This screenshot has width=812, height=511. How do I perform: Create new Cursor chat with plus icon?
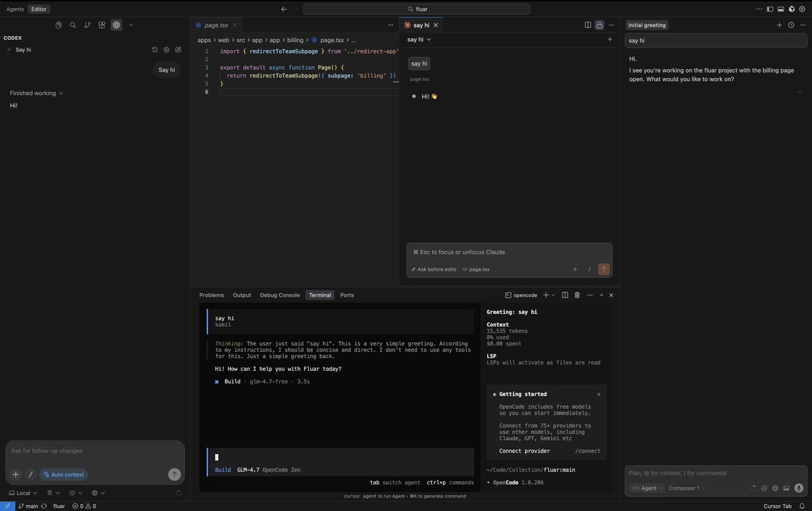tap(779, 25)
